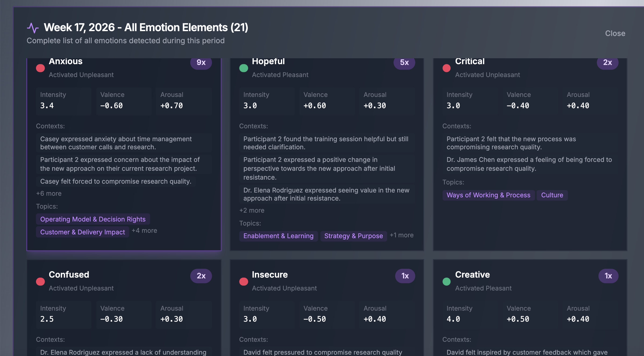Close the emotion elements dialog
Image resolution: width=644 pixels, height=356 pixels.
615,33
